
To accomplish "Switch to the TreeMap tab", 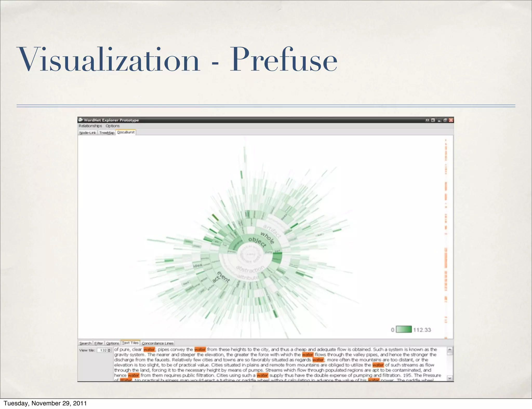I will pyautogui.click(x=107, y=133).
